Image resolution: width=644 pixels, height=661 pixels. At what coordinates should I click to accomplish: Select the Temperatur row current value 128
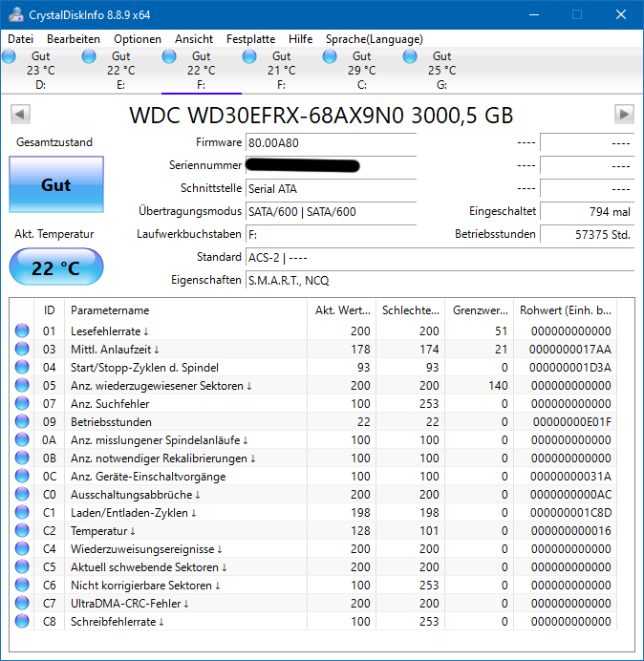[360, 531]
